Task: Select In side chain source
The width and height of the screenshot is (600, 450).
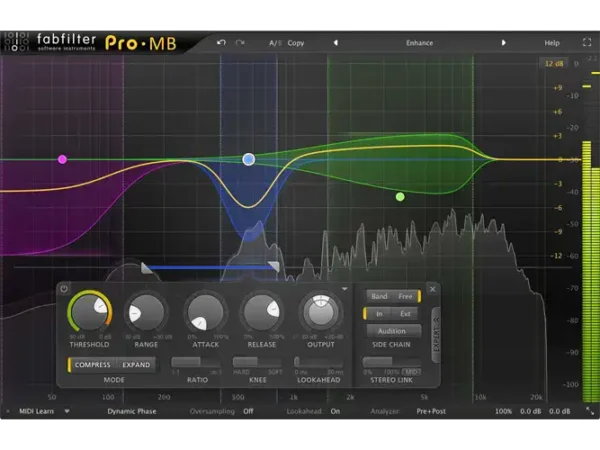Action: click(x=379, y=314)
